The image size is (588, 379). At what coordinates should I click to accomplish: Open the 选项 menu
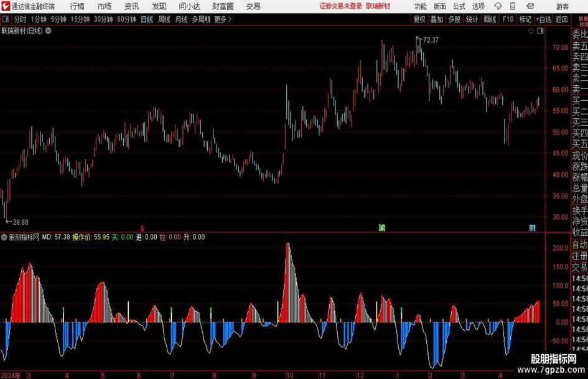[478, 6]
